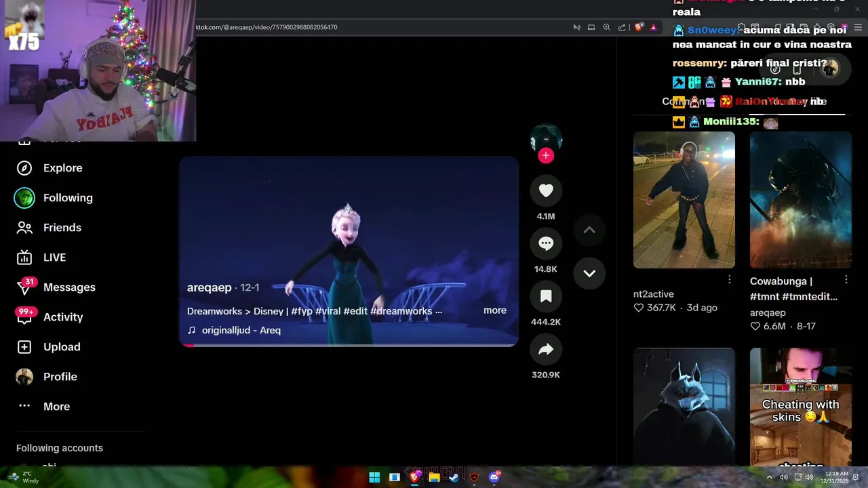868x488 pixels.
Task: Go to next video with down chevron
Action: (589, 274)
